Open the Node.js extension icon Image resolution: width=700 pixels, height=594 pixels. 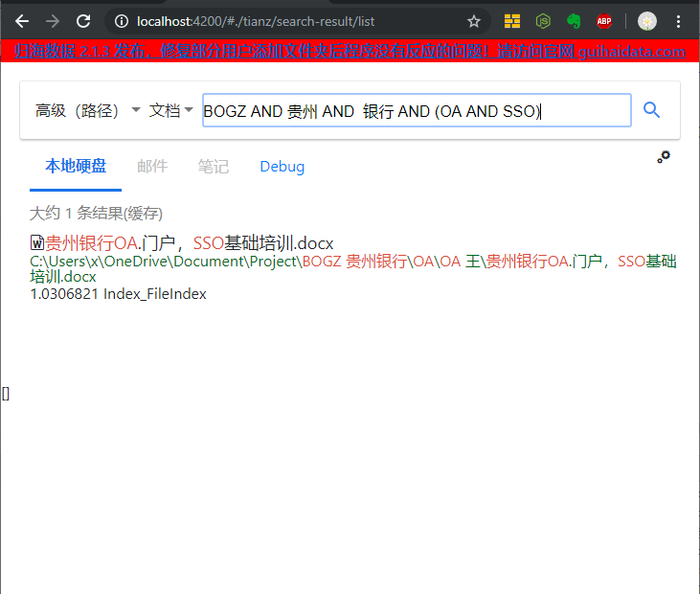pos(543,21)
